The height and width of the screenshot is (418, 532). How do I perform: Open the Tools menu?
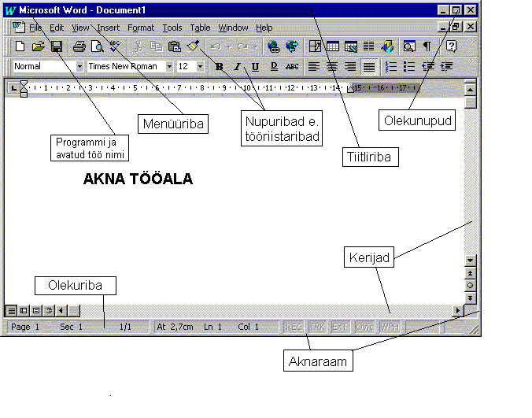(x=172, y=28)
